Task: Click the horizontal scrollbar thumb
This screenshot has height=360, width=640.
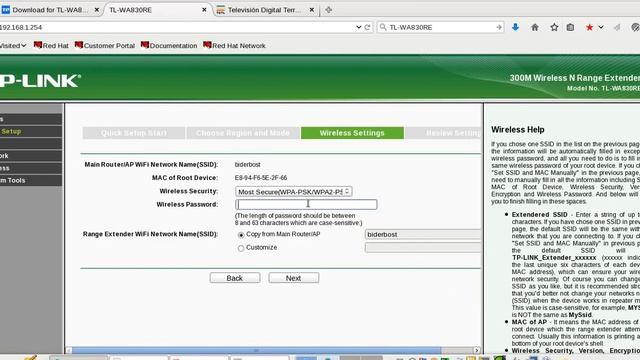Action: (256, 350)
